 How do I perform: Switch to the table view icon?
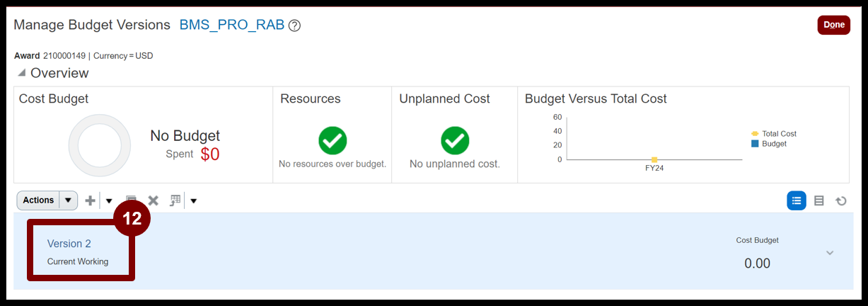(x=819, y=200)
